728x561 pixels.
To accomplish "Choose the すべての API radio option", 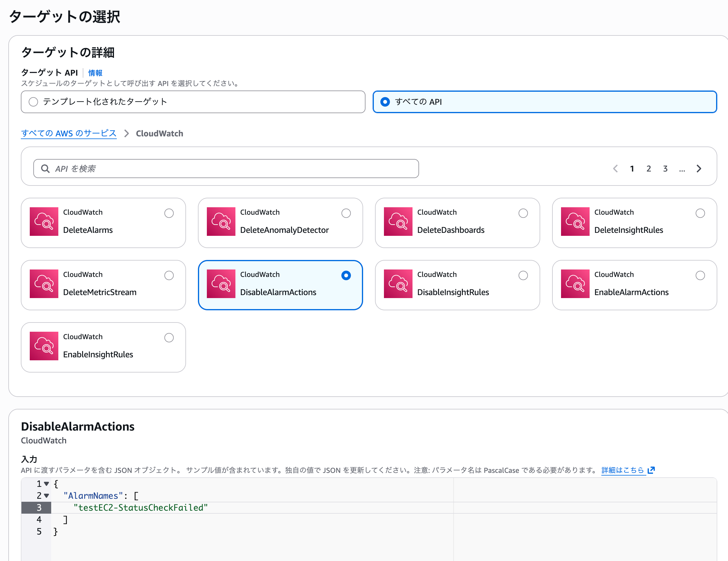I will [385, 102].
